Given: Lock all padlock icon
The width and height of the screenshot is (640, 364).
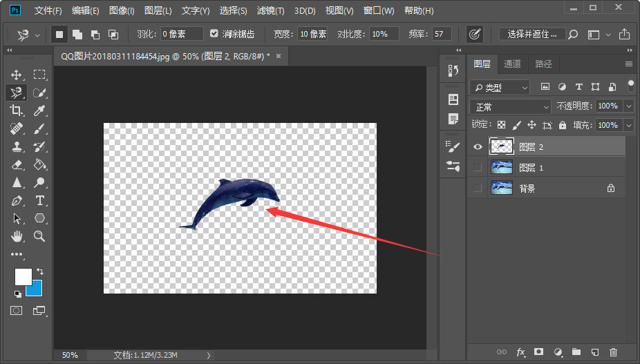Looking at the screenshot, I should [x=563, y=125].
